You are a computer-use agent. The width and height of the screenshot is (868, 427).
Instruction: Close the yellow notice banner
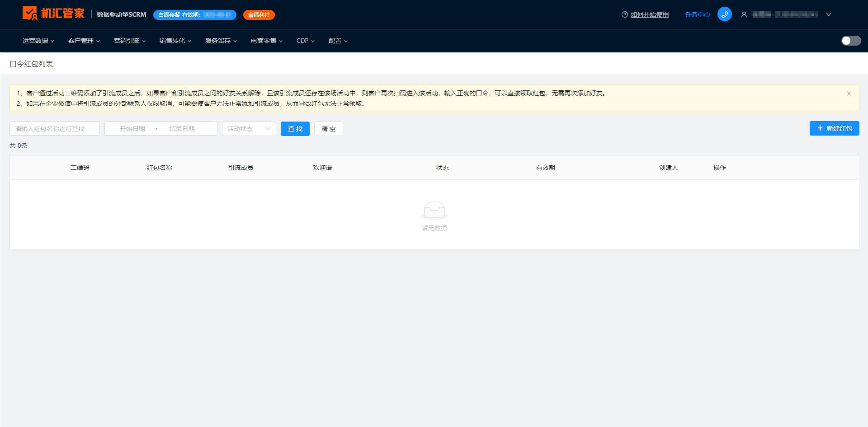(x=849, y=94)
